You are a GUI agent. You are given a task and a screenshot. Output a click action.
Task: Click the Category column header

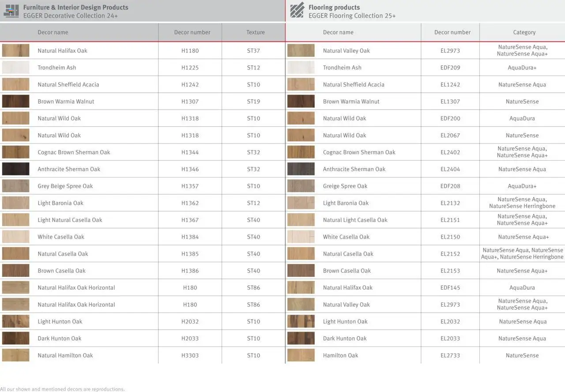(524, 32)
